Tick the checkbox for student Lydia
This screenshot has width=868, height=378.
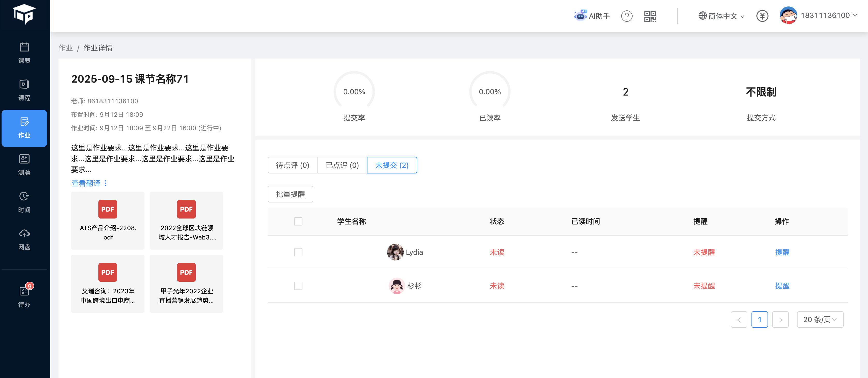(298, 252)
